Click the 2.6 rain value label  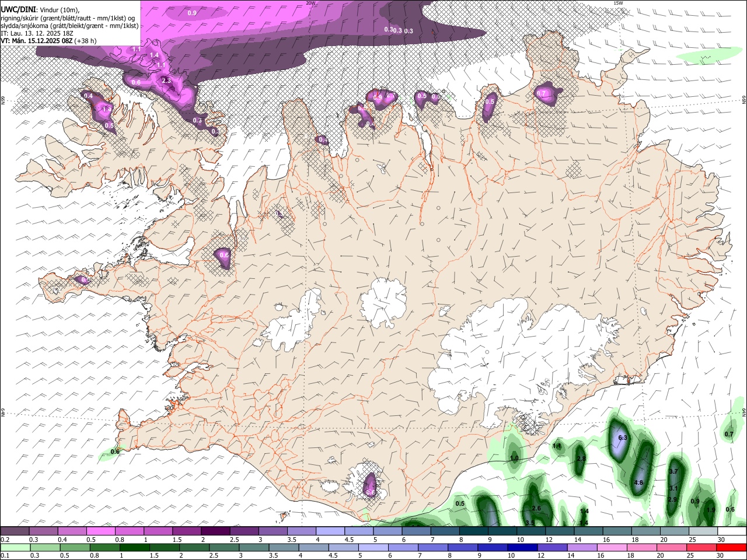[x=536, y=508]
